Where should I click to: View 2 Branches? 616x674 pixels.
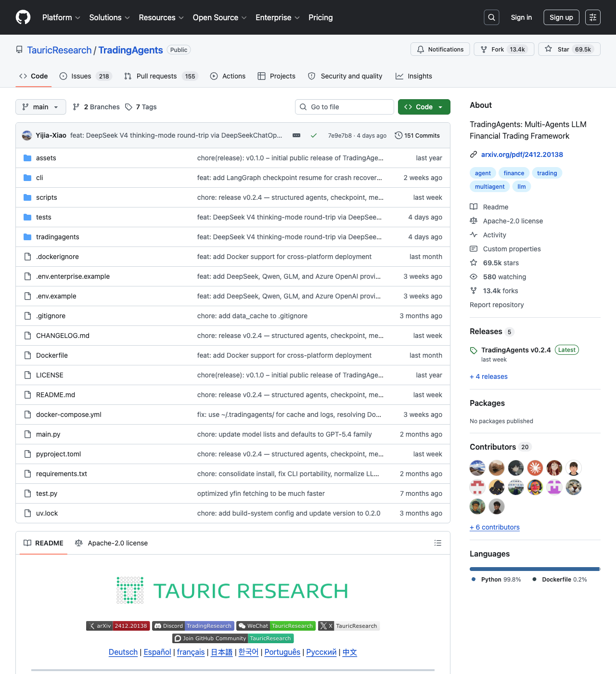pyautogui.click(x=96, y=107)
